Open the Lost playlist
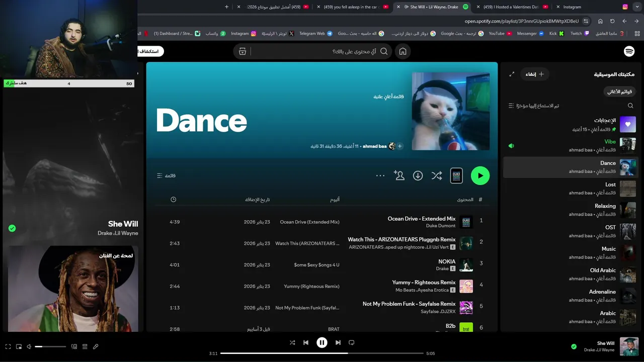644x362 pixels. 570,189
